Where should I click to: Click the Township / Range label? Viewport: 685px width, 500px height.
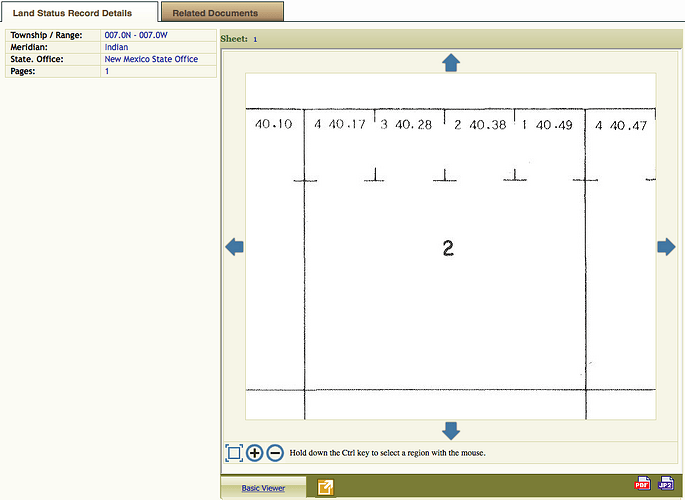[x=46, y=35]
